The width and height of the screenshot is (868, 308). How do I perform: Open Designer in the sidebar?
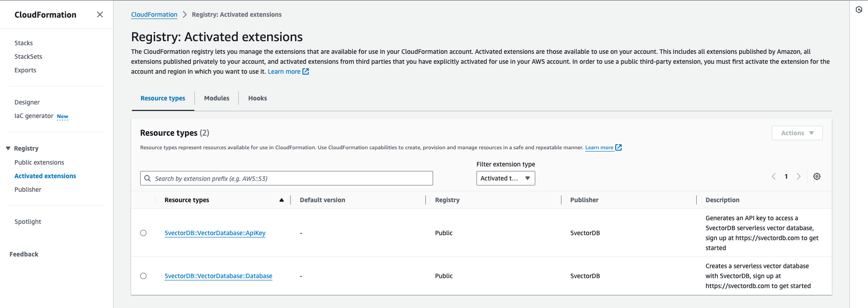27,102
